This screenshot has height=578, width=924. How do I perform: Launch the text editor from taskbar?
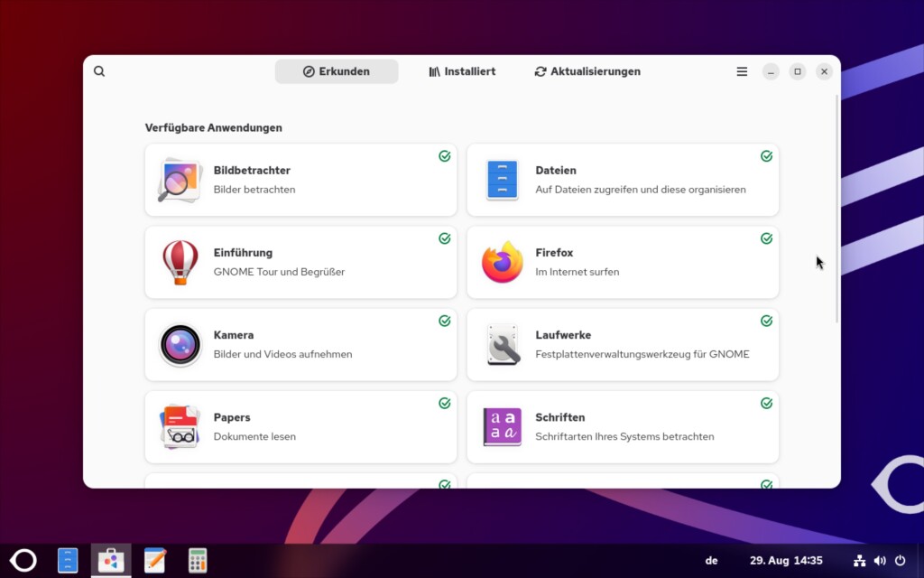(155, 560)
